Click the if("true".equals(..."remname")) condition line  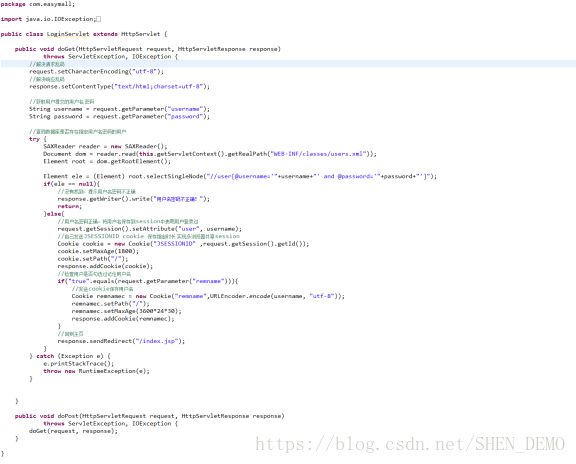click(148, 281)
